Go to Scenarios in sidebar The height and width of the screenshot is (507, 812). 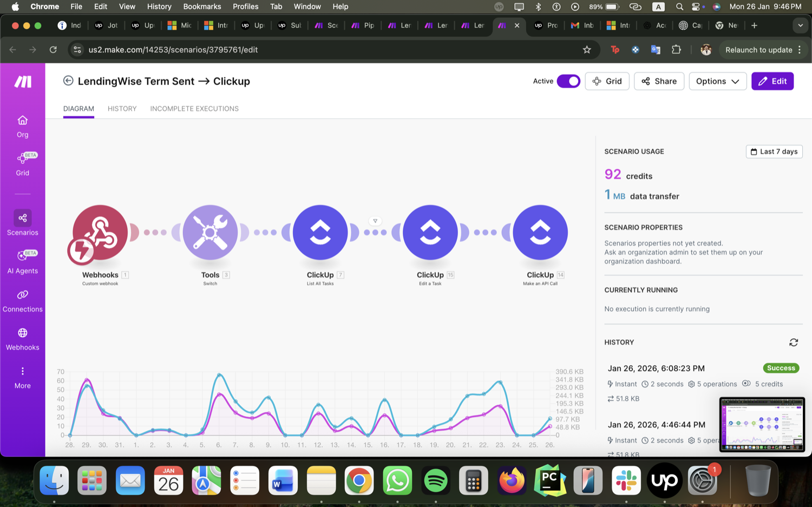point(22,223)
